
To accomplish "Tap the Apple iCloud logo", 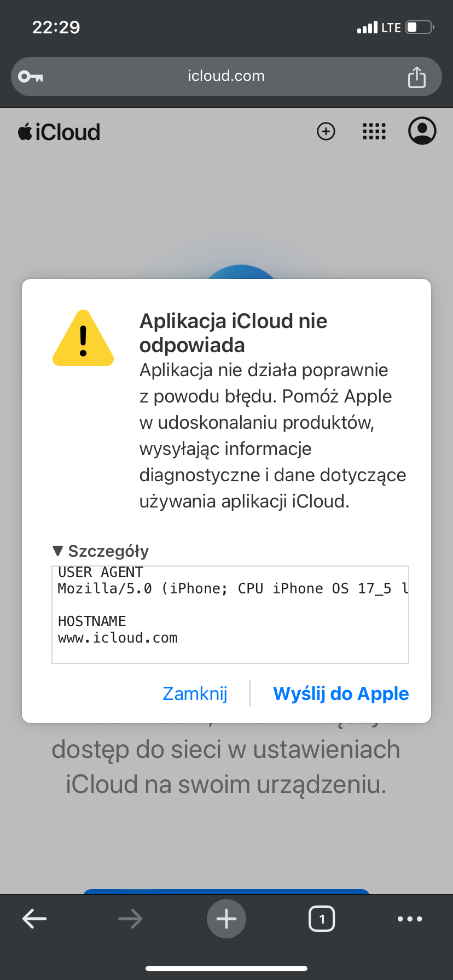I will (x=59, y=132).
